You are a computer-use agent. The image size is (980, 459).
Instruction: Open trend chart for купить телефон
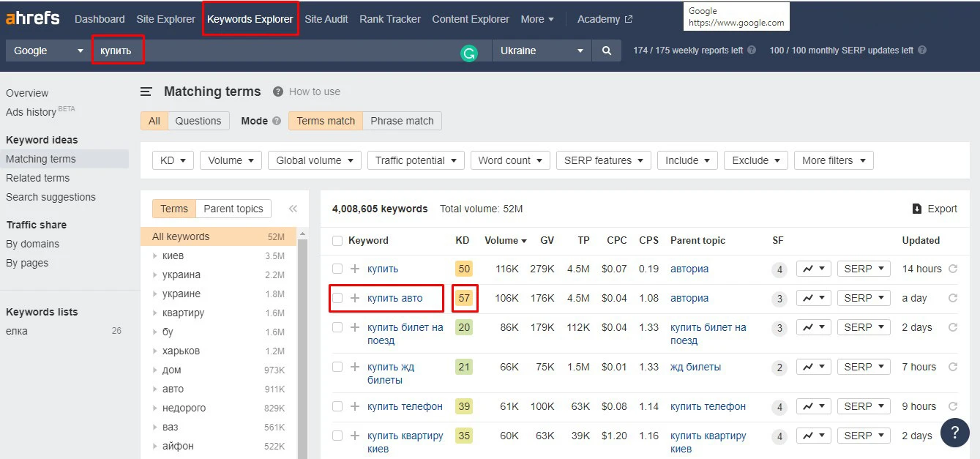pos(812,406)
